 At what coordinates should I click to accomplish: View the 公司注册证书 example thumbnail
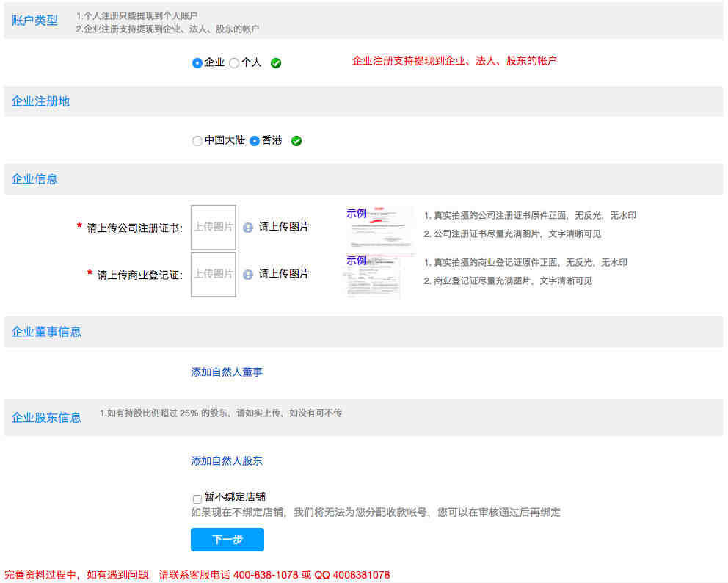coord(382,231)
